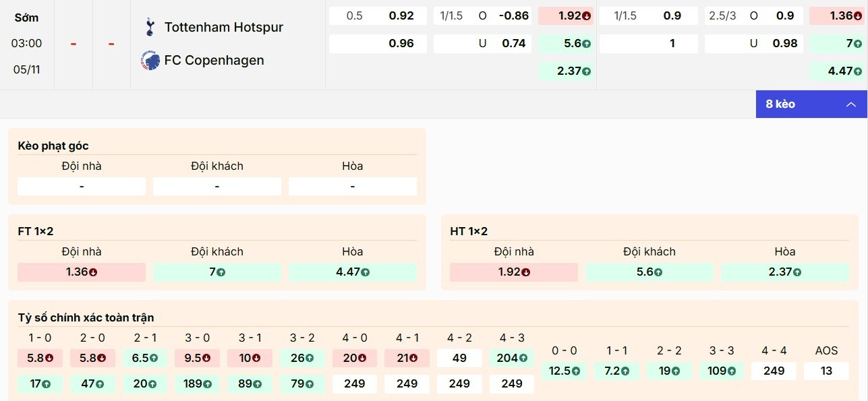The width and height of the screenshot is (868, 401).
Task: Click the FC Copenhagen club logo
Action: (148, 60)
